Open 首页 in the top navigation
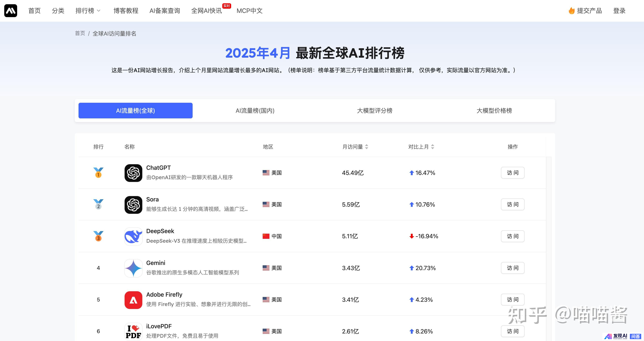Image resolution: width=644 pixels, height=341 pixels. point(34,11)
